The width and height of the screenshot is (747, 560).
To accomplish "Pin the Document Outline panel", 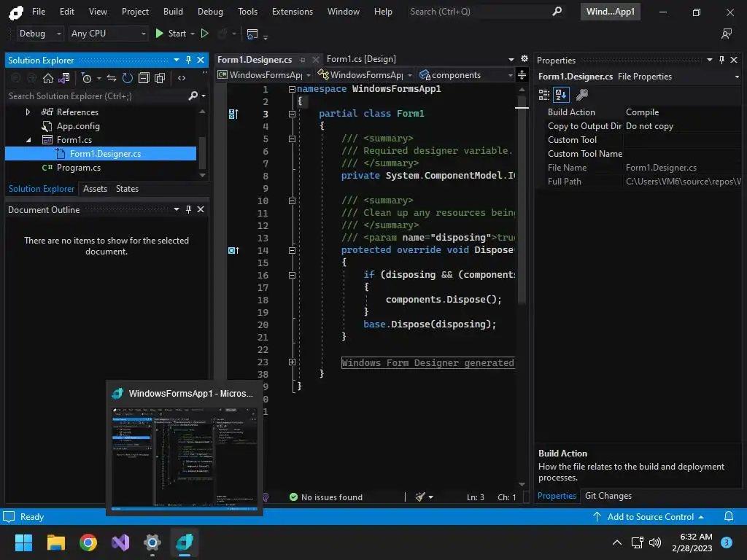I will click(x=189, y=209).
